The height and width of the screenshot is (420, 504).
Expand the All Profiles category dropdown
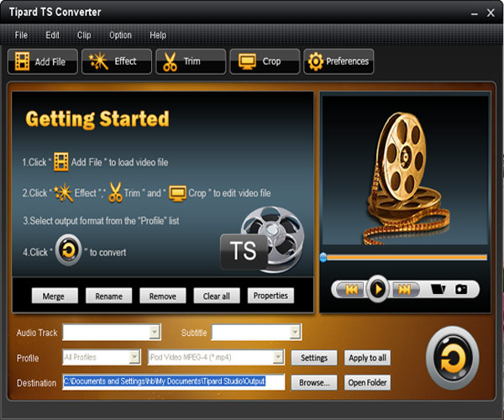134,357
